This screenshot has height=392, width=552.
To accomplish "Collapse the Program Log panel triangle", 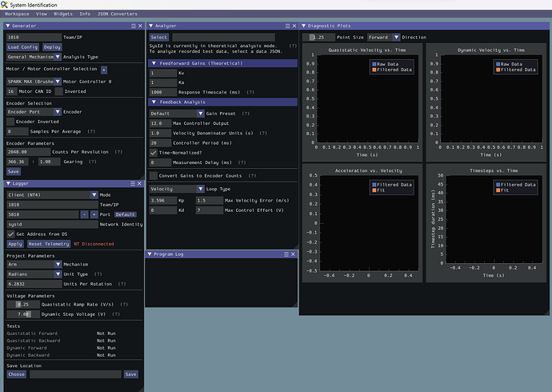I will (x=150, y=254).
